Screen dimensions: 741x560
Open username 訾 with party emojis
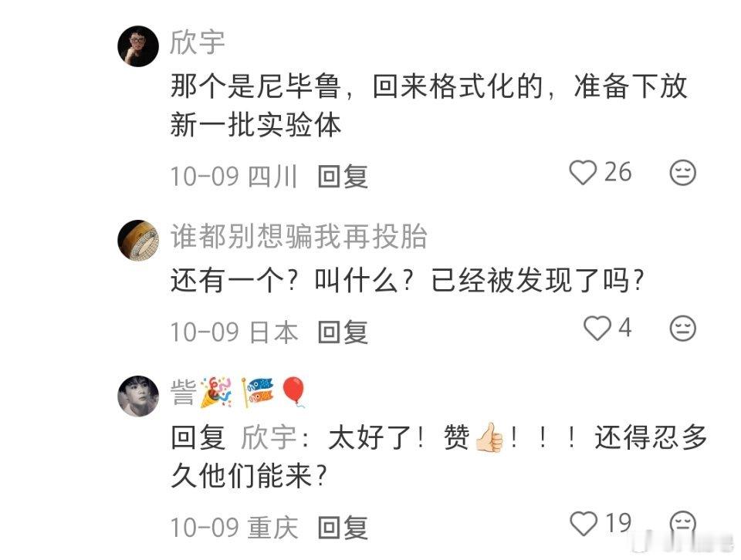tap(239, 393)
